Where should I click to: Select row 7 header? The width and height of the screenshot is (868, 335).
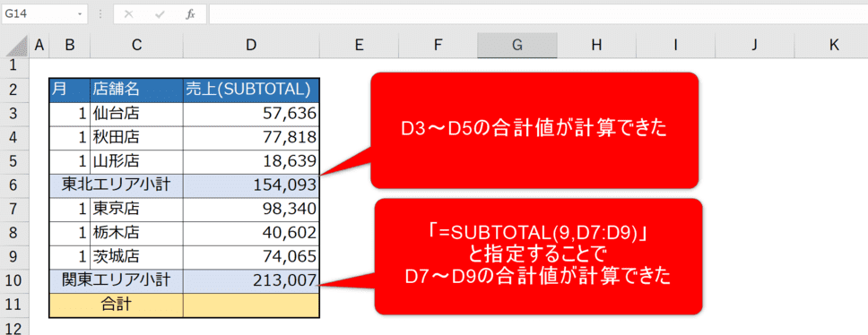(13, 209)
